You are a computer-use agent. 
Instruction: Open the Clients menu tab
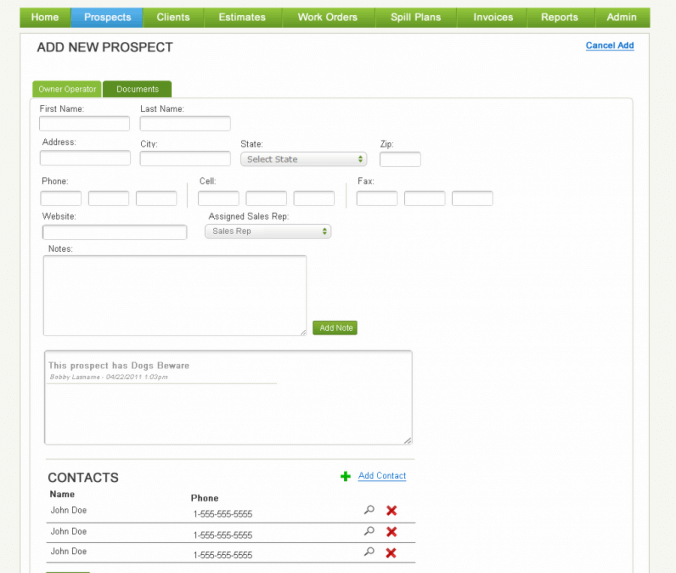click(173, 17)
